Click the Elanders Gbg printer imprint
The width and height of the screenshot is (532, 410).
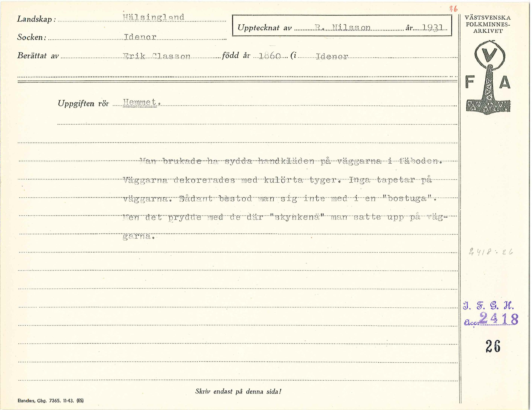[50, 401]
